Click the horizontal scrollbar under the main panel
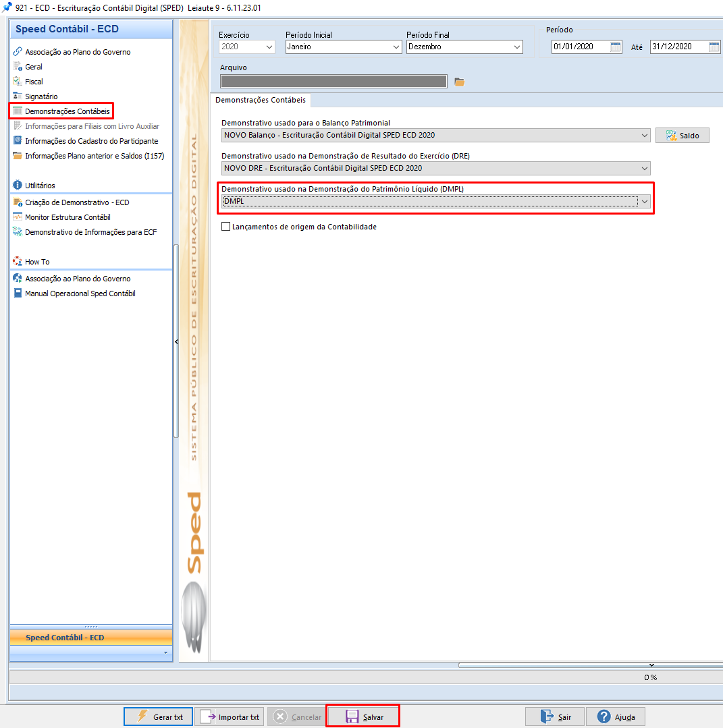This screenshot has width=723, height=728. [590, 665]
